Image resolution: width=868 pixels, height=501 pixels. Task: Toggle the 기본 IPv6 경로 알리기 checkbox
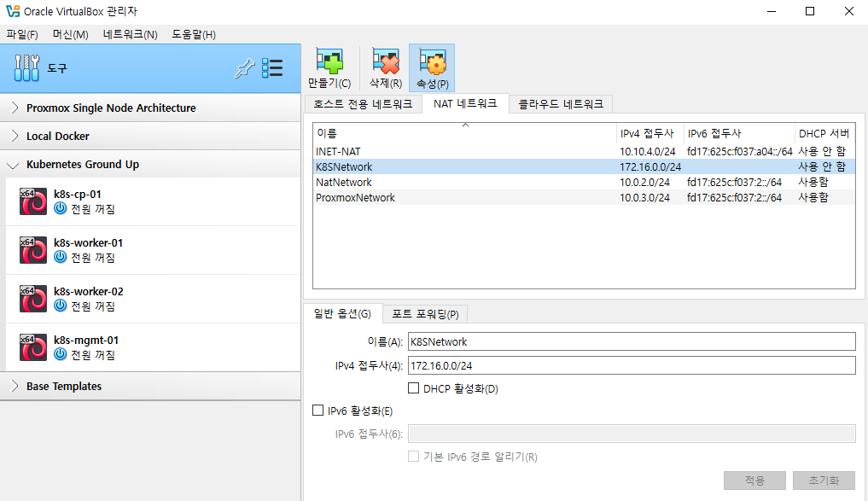pyautogui.click(x=414, y=456)
